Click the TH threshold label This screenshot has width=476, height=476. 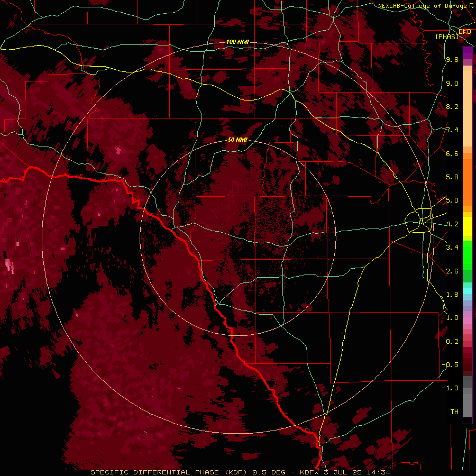tap(454, 412)
